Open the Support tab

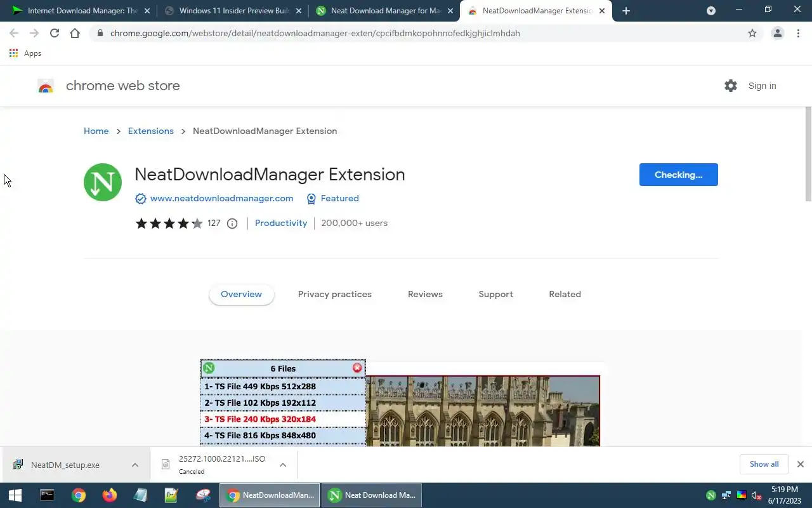(x=495, y=294)
